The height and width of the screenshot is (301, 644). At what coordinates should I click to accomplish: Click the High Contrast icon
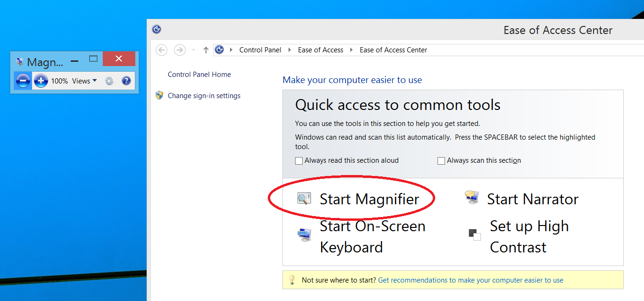pos(474,234)
